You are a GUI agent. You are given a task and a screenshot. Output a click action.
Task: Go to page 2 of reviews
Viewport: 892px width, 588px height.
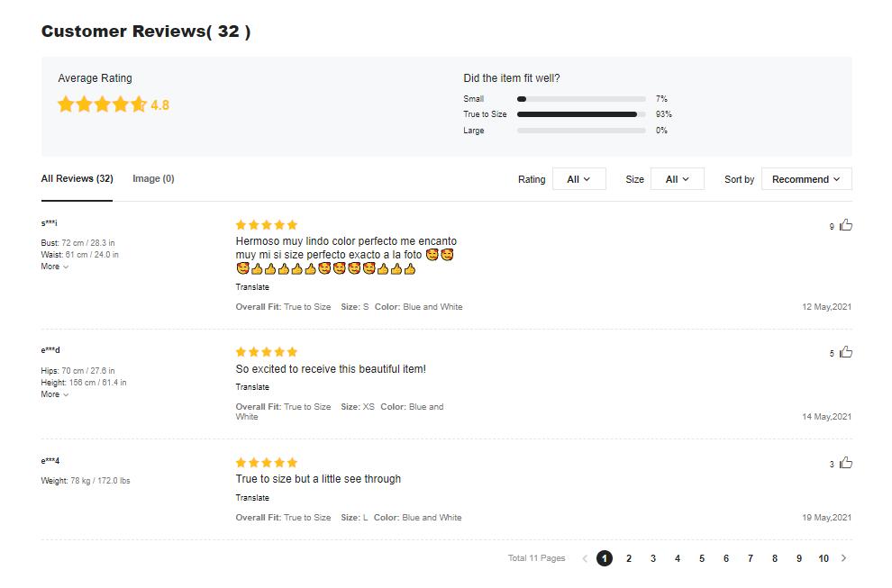(629, 558)
